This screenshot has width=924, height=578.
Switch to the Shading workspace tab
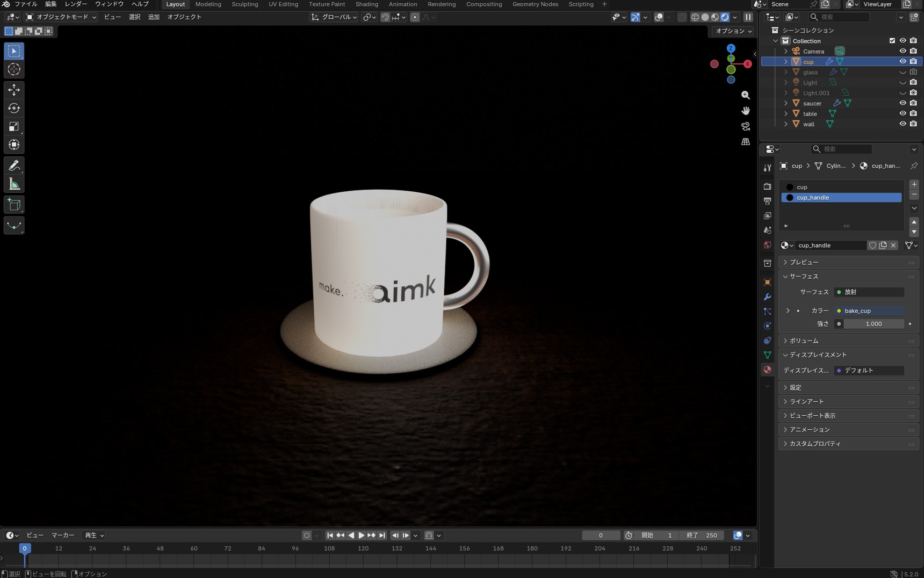367,4
